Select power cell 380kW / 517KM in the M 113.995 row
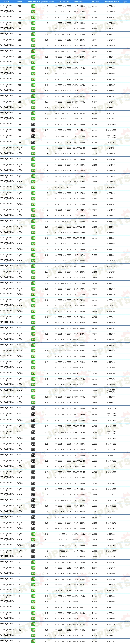The height and width of the screenshot is (644, 130). click(79, 602)
